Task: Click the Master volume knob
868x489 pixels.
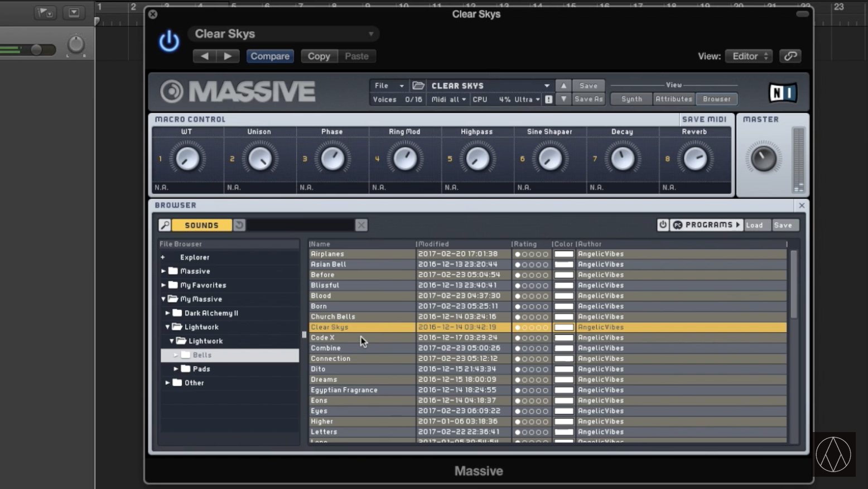Action: point(763,159)
